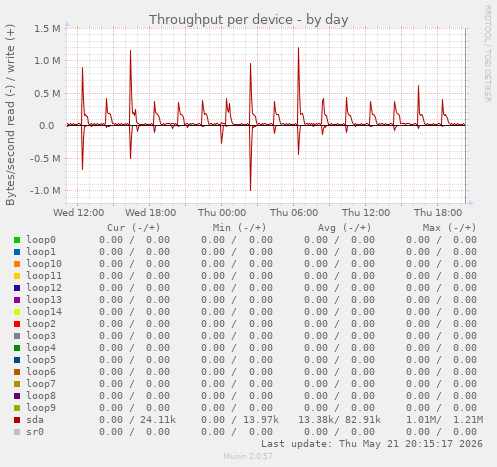
Task: Click the loop14 lime color swatch
Action: 17,312
